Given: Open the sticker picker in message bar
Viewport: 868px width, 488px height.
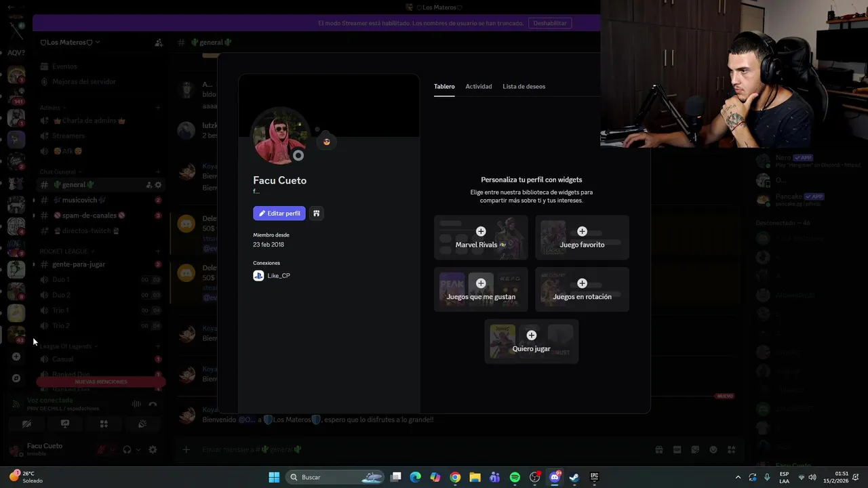Looking at the screenshot, I should [695, 449].
